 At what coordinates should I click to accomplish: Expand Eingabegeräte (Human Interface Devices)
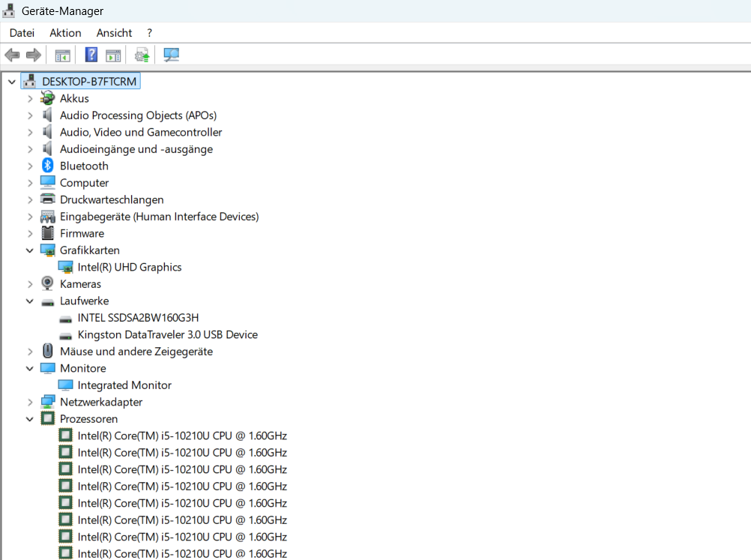click(x=30, y=217)
